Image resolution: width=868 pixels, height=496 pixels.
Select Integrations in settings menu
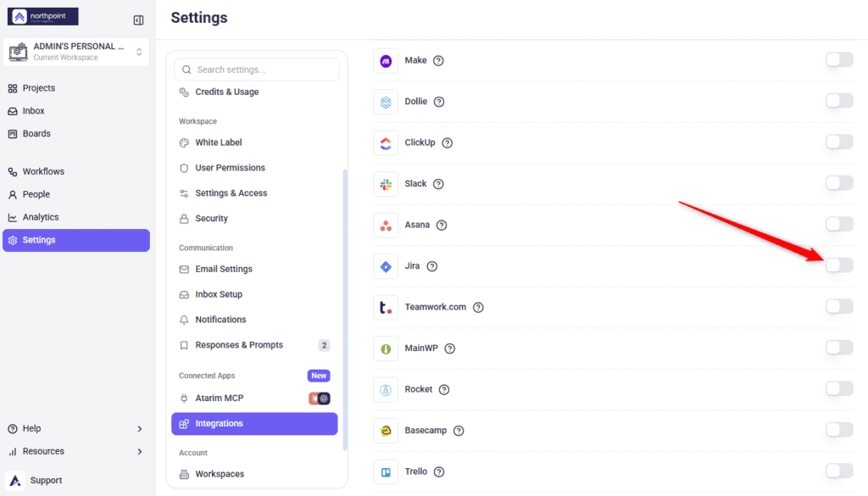pyautogui.click(x=254, y=423)
